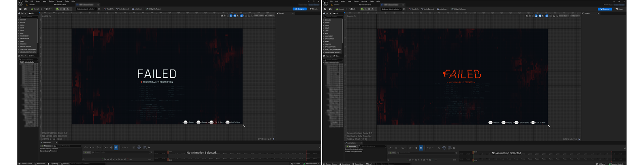Click the Save icon in right window toolbar

pyautogui.click(x=325, y=9)
